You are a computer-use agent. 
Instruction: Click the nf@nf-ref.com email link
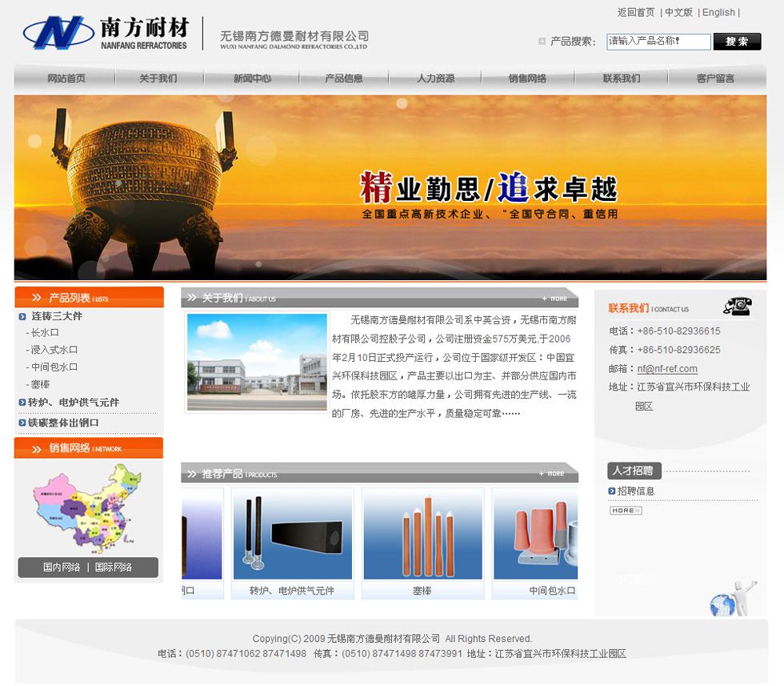[x=667, y=369]
